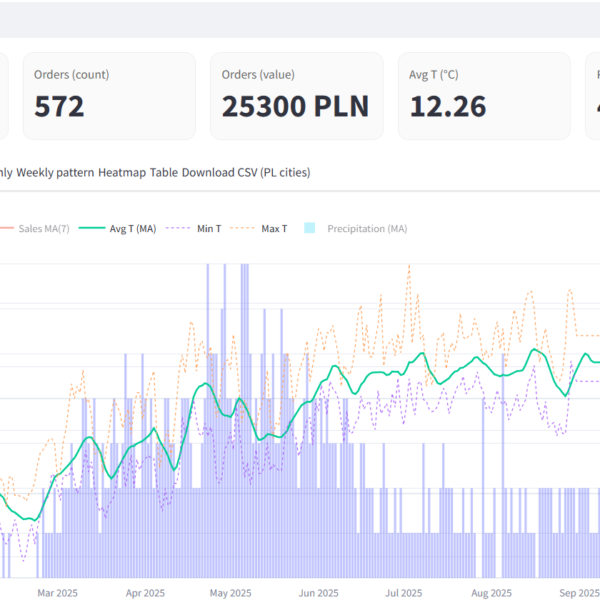This screenshot has width=600, height=600.
Task: Select the 25300 PLN orders value
Action: pos(295,106)
